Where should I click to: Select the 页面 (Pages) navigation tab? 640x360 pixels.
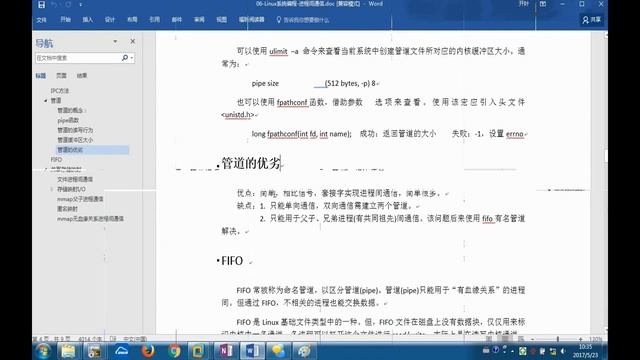tap(61, 76)
